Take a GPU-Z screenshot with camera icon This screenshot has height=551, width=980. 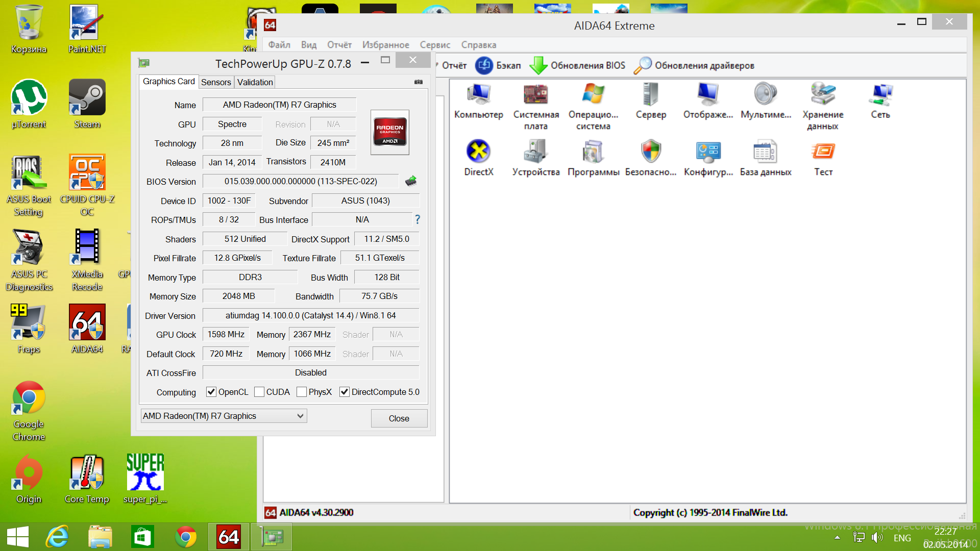419,82
